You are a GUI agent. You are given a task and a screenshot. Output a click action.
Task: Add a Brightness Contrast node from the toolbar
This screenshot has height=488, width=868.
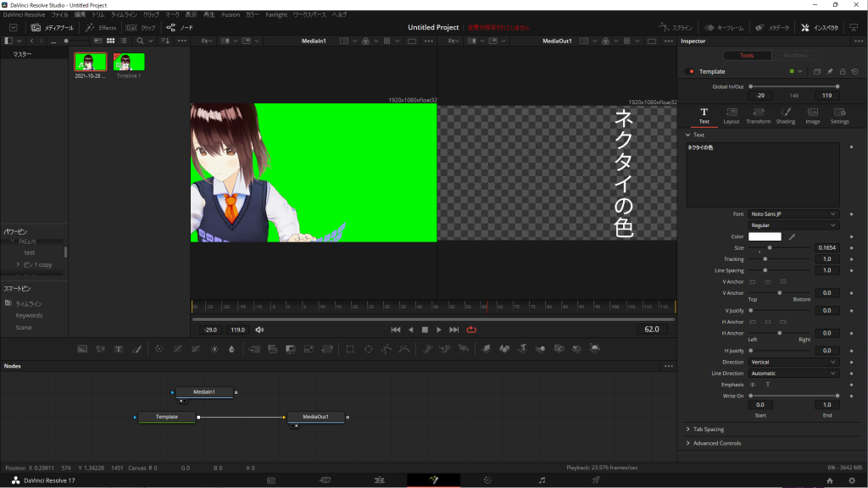tap(214, 349)
